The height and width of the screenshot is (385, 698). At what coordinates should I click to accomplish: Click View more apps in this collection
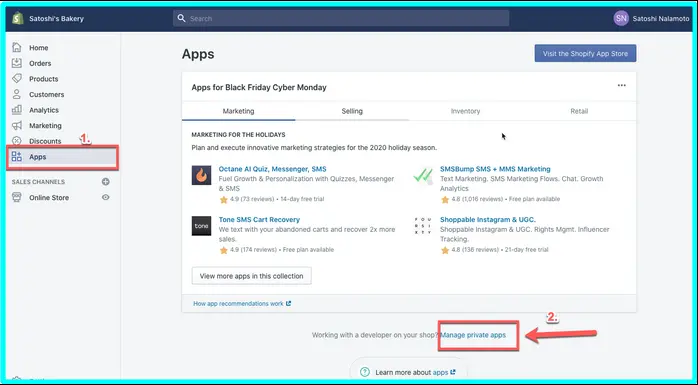click(252, 276)
